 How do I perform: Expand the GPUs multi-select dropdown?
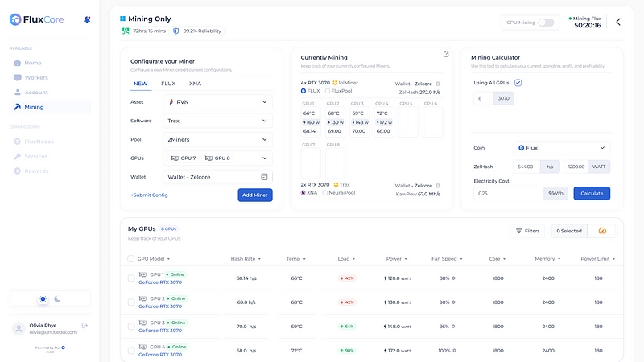[x=265, y=158]
